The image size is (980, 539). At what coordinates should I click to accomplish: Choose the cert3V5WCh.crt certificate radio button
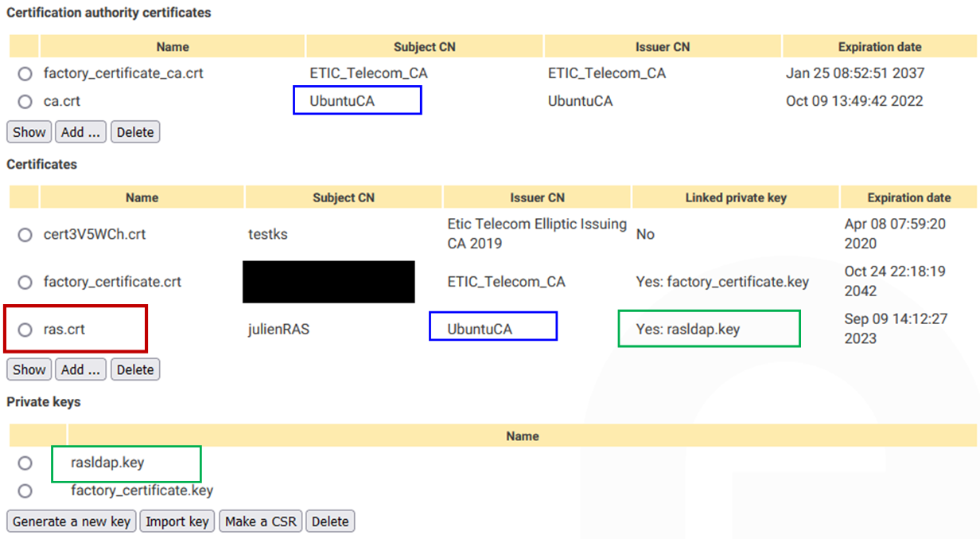point(25,235)
